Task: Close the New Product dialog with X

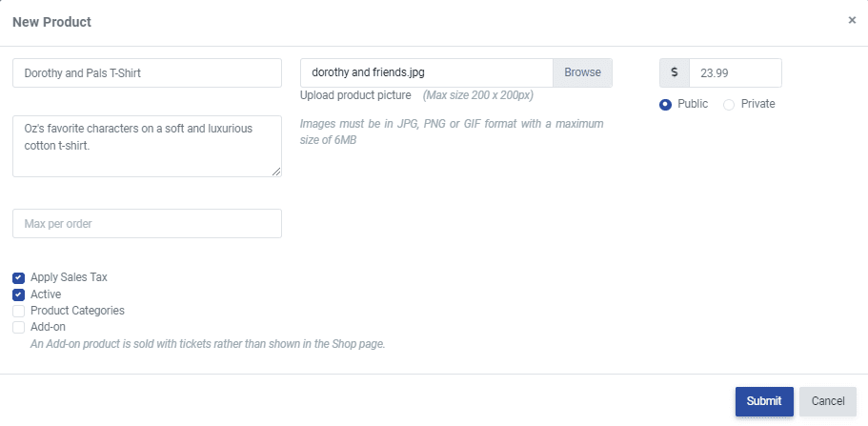Action: [x=852, y=20]
